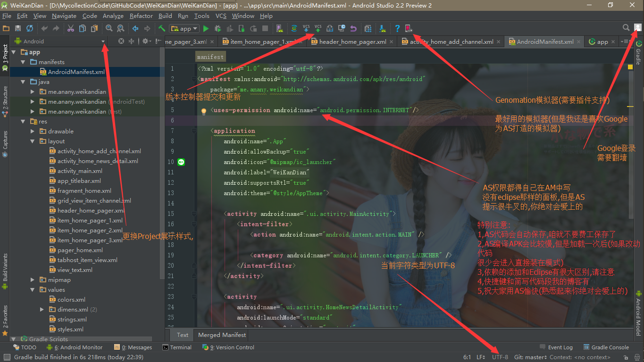Open the app run configuration dropdown
The height and width of the screenshot is (362, 644).
tap(185, 29)
